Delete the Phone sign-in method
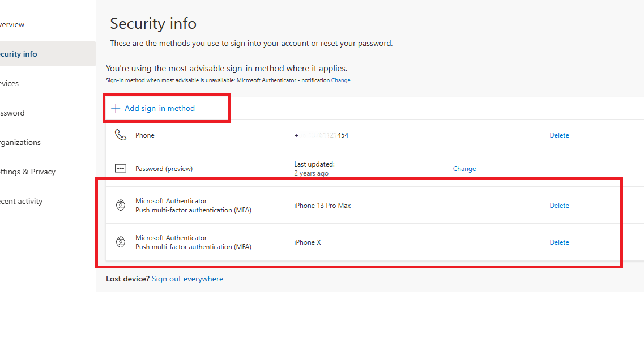Viewport: 644px width, 350px height. 559,135
